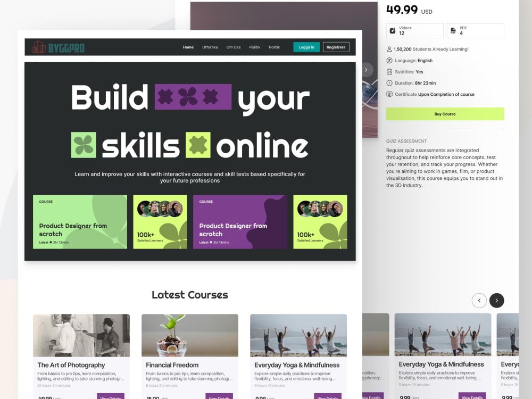Open the Financial Freedom course image

pyautogui.click(x=190, y=335)
